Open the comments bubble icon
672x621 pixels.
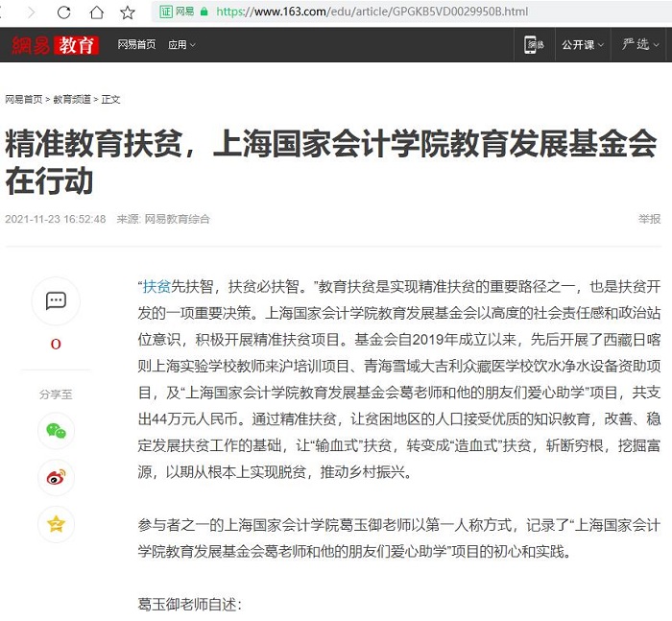point(56,300)
